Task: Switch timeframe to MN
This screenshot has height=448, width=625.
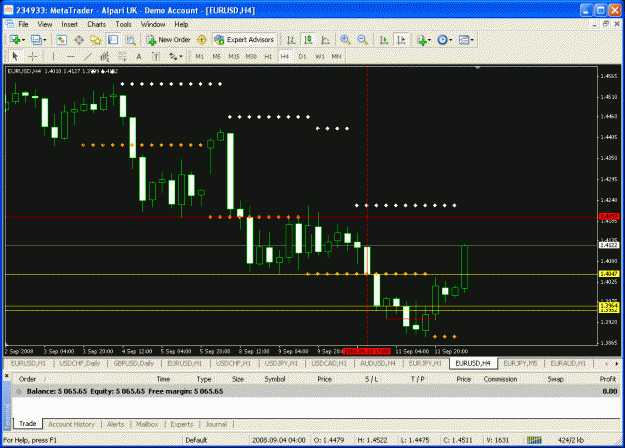Action: pyautogui.click(x=336, y=57)
